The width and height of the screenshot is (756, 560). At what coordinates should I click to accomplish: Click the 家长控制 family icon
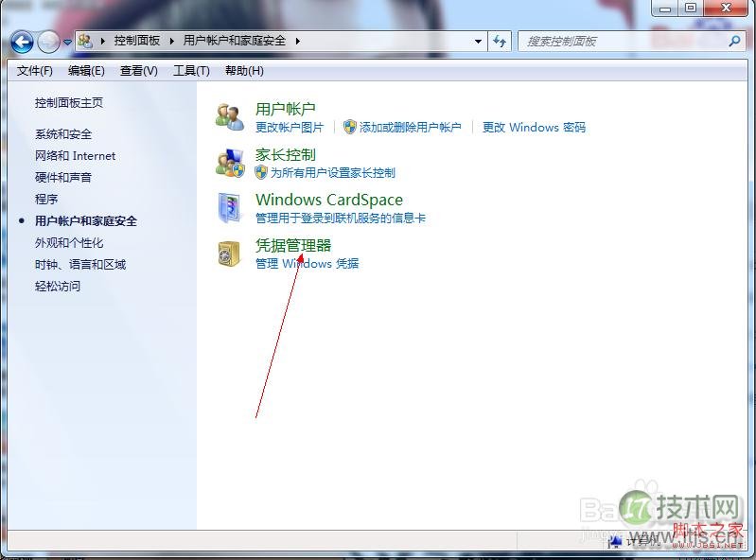[230, 163]
